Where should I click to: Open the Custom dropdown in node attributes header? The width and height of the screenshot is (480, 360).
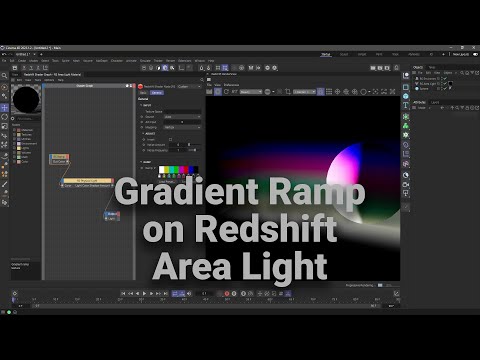coord(189,86)
